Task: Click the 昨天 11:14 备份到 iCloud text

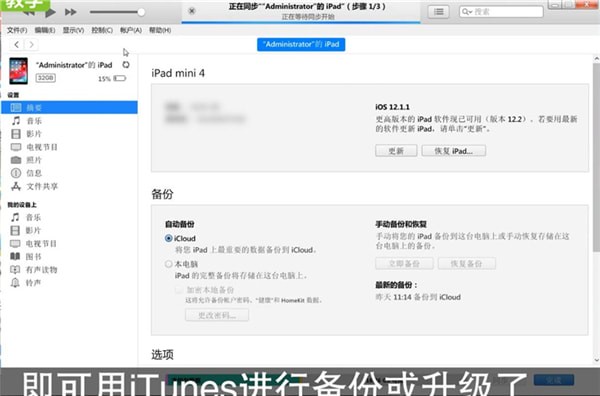Action: (418, 297)
